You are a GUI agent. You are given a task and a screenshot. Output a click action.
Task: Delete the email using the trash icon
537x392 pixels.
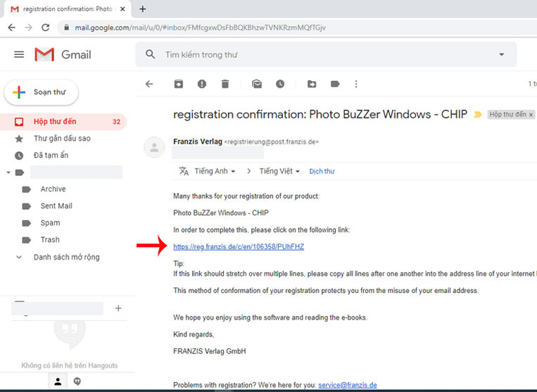(225, 84)
